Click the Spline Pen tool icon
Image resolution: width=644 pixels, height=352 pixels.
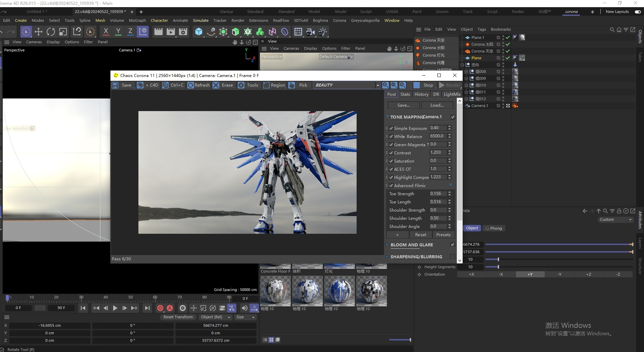[211, 32]
